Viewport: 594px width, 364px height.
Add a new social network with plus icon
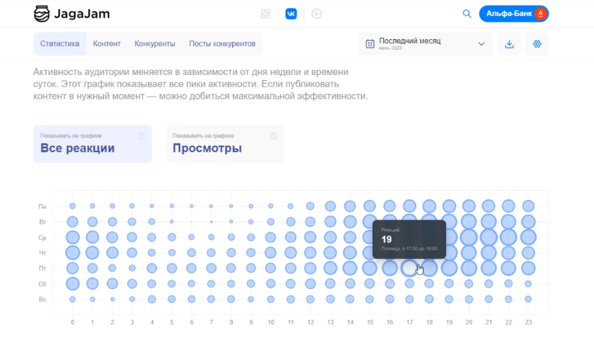[317, 14]
